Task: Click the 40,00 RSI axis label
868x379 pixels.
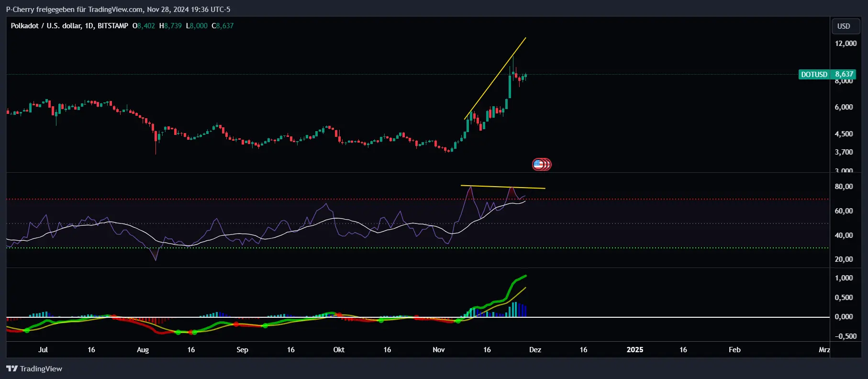Action: pyautogui.click(x=844, y=235)
